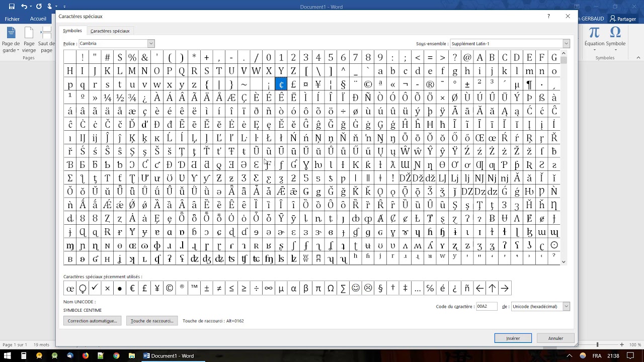Image resolution: width=644 pixels, height=362 pixels.
Task: Click Touche de raccourci... button
Action: 152,321
